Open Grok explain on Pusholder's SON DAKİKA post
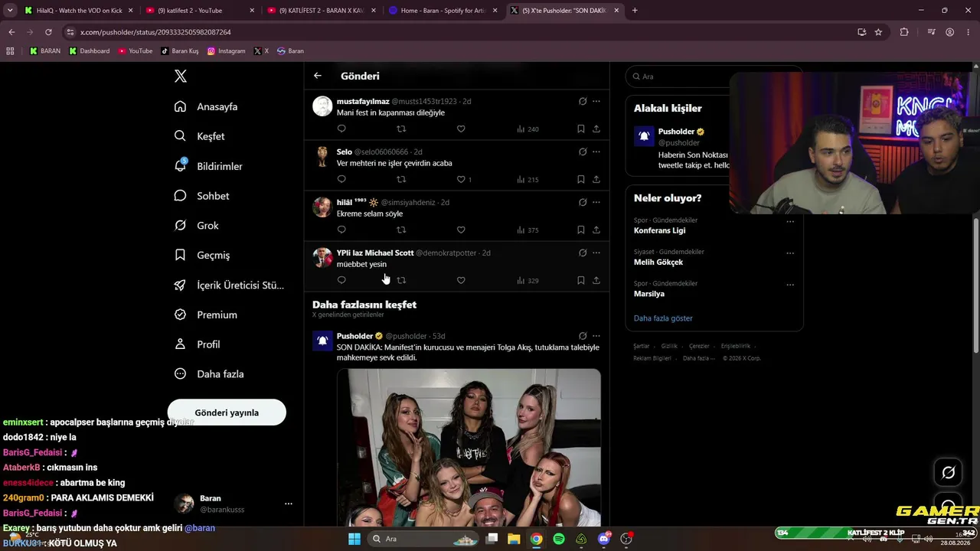 (x=583, y=336)
